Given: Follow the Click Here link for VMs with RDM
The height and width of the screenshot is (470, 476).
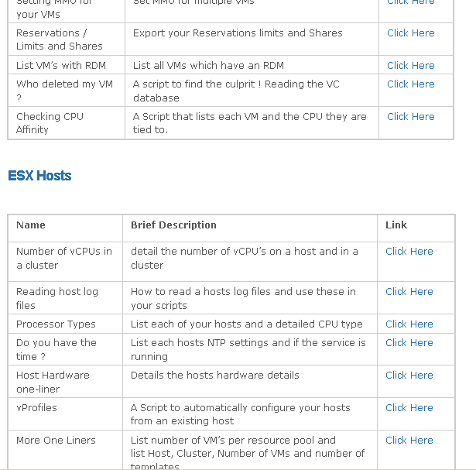Looking at the screenshot, I should pos(410,66).
